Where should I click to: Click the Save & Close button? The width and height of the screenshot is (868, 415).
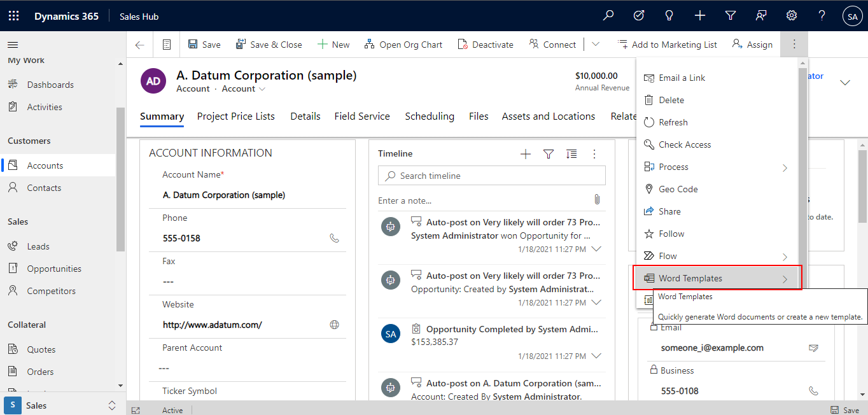point(269,44)
